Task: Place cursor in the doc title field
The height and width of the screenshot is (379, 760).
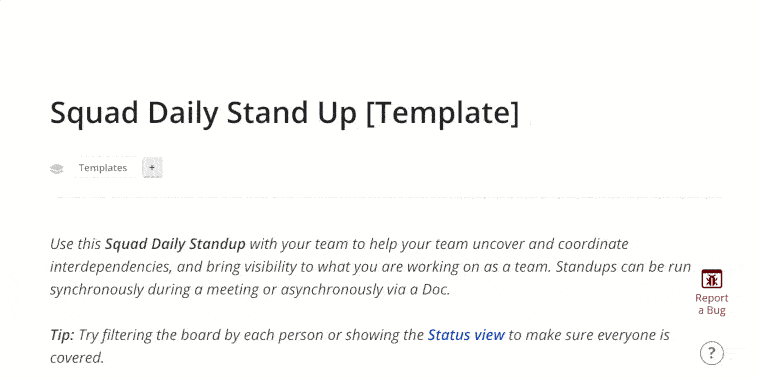Action: pyautogui.click(x=285, y=113)
